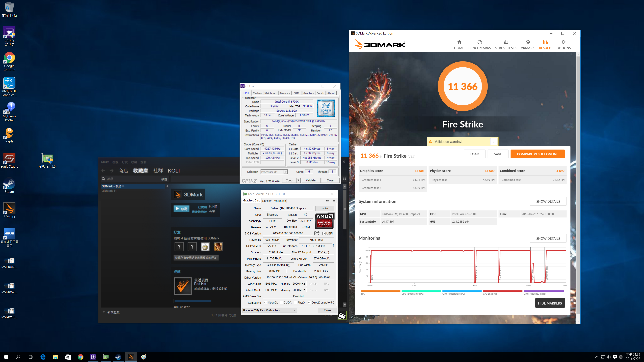This screenshot has width=644, height=362.
Task: Open Validation tab in GPU-Z
Action: coord(280,201)
